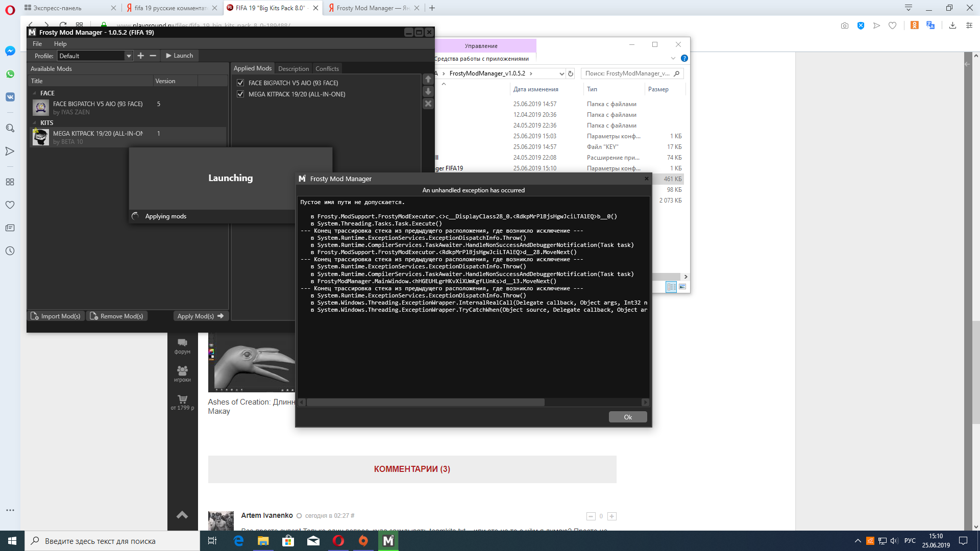Click the FrostyModManager search field

coord(627,73)
